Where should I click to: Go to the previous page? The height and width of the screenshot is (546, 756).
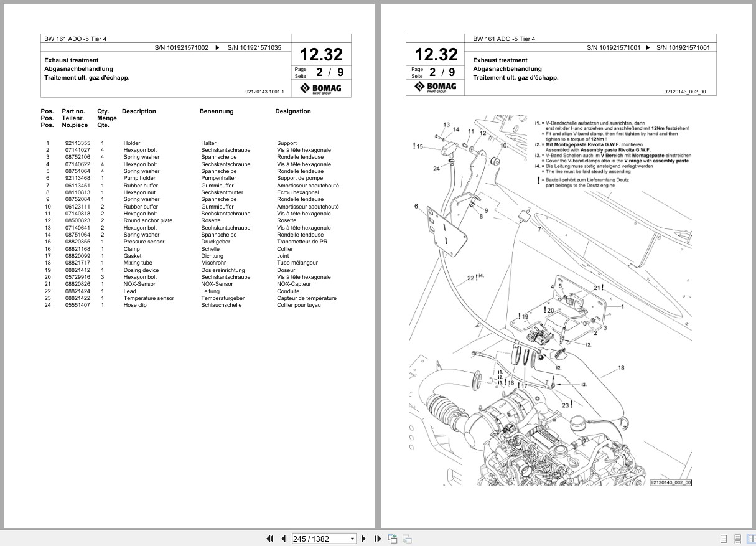(283, 539)
